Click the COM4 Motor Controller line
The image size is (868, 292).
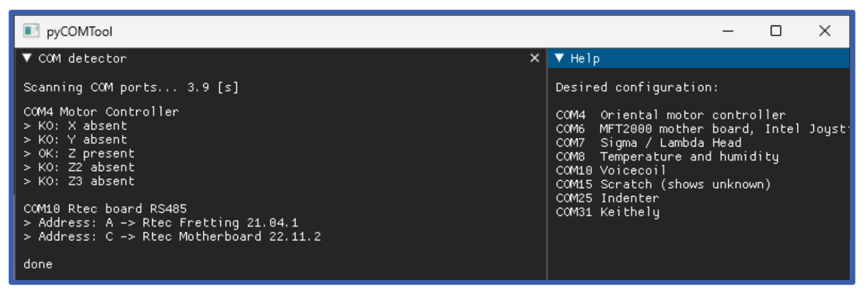101,112
